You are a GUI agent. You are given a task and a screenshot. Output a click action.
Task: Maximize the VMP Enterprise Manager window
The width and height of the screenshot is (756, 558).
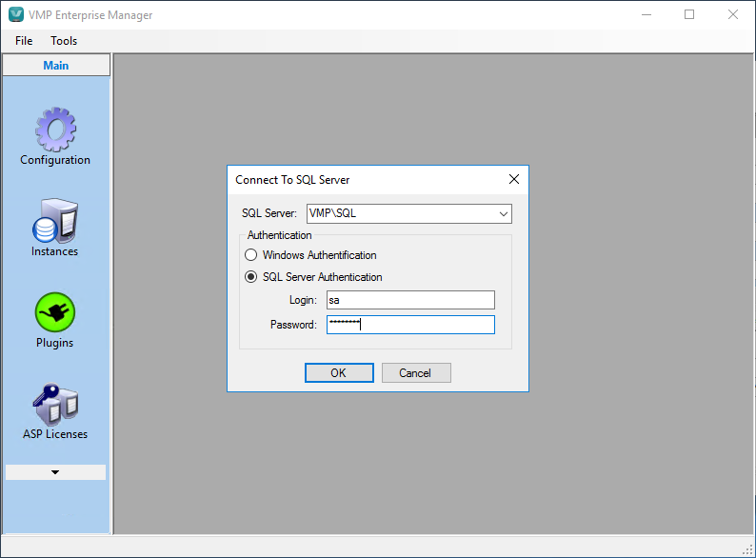tap(689, 15)
